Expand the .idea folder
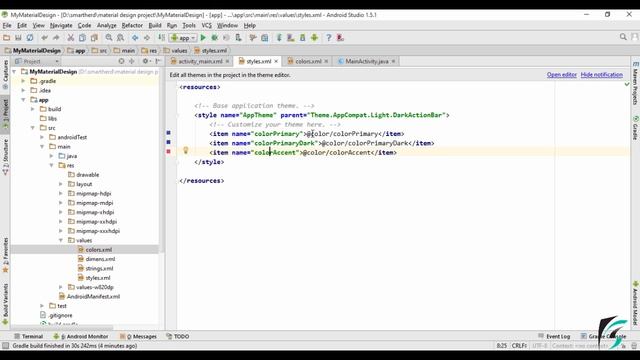Viewport: 640px width, 360px height. click(24, 90)
